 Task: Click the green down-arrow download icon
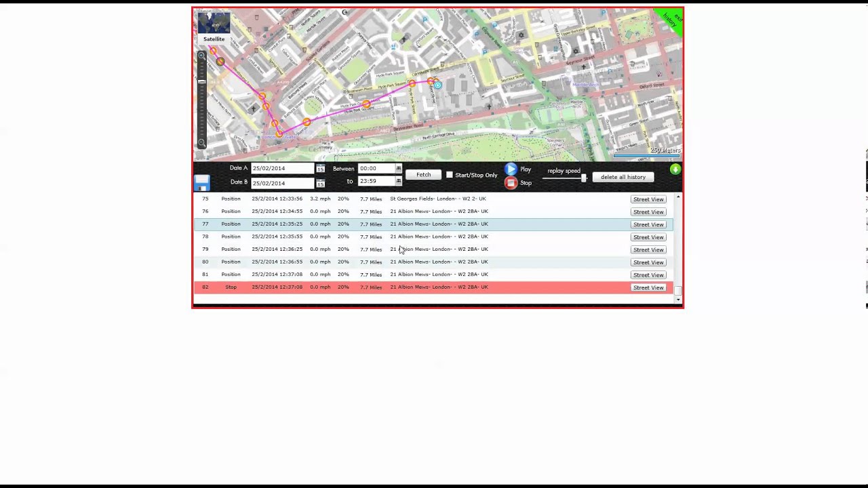point(675,169)
